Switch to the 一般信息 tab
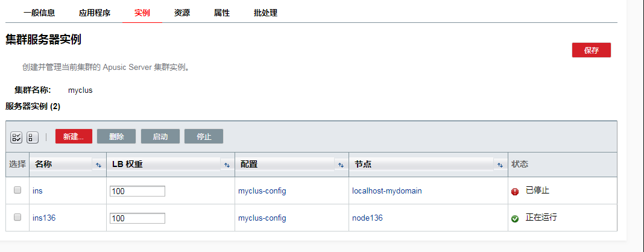Viewport: 644px width, 252px height. point(39,13)
